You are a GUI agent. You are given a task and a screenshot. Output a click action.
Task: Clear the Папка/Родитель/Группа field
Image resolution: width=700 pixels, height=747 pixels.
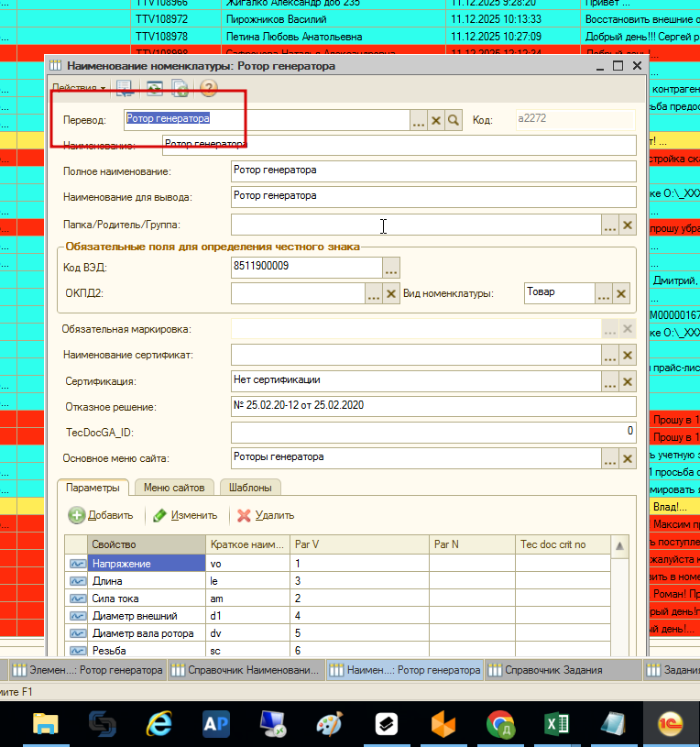click(x=628, y=225)
